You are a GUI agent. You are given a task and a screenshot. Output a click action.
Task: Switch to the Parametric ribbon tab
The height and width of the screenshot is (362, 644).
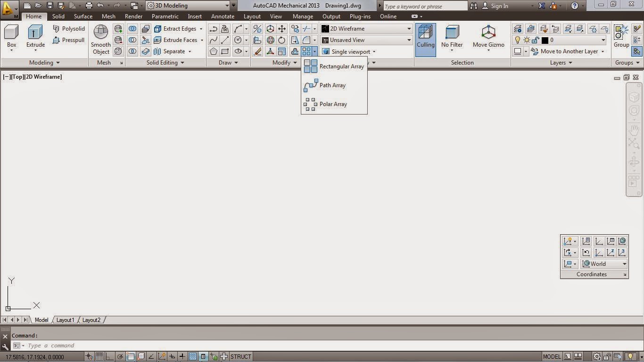pos(165,16)
